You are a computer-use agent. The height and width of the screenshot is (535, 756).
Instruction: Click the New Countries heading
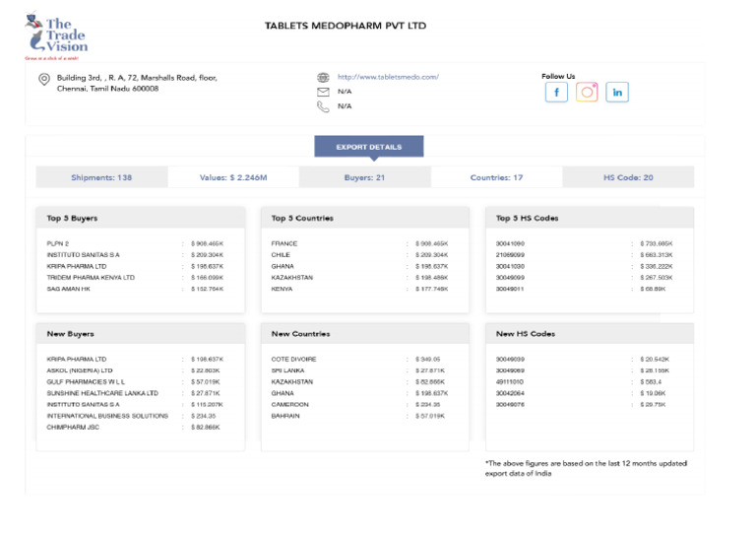pyautogui.click(x=300, y=334)
